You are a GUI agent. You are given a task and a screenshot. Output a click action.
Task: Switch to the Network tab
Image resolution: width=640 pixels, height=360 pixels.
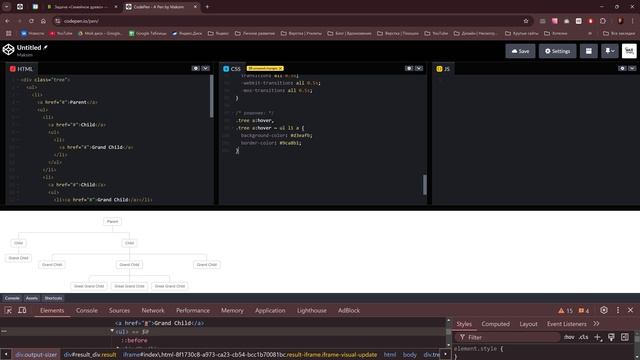[153, 311]
